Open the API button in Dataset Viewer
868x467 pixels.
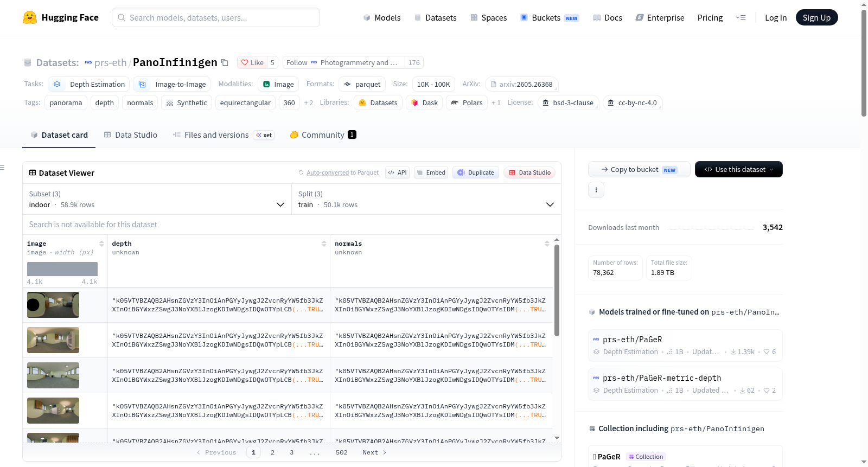pyautogui.click(x=397, y=172)
